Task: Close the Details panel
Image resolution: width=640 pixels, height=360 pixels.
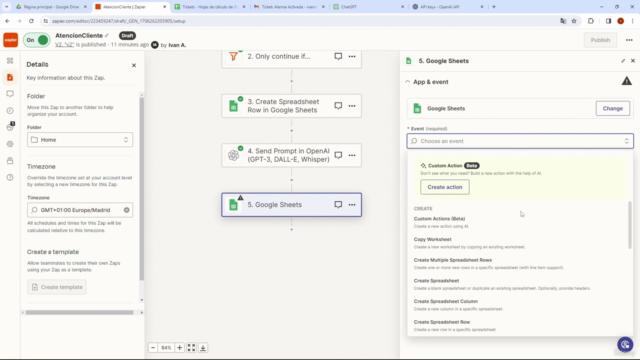Action: (x=134, y=65)
